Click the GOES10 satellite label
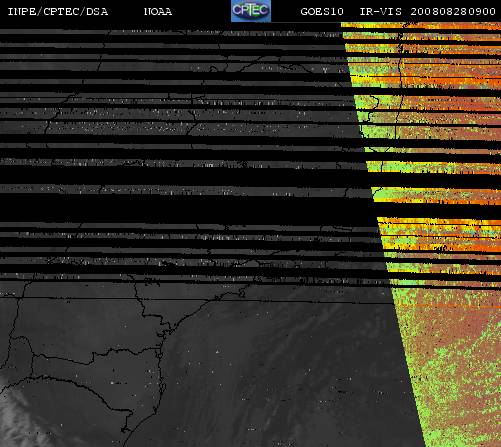 (x=322, y=12)
